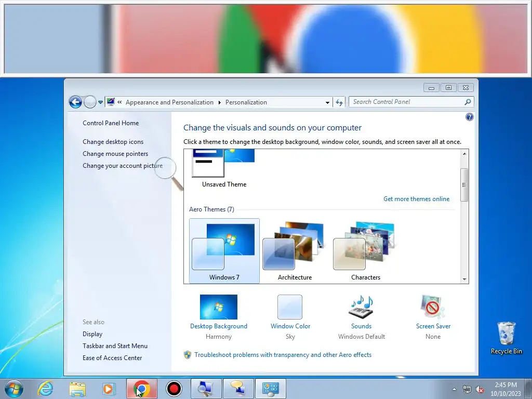Expand arrow after Appearance and Personalization

click(220, 102)
